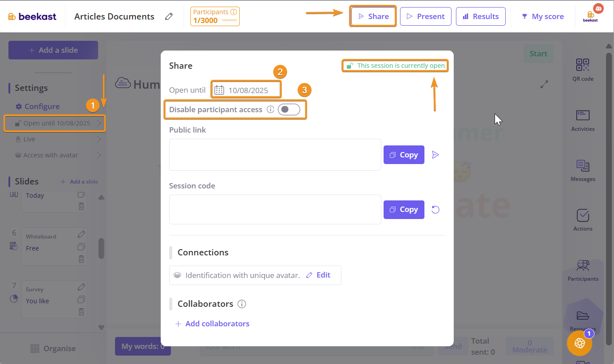This screenshot has width=614, height=364.
Task: Click the info icon next to Collaborators
Action: click(242, 304)
